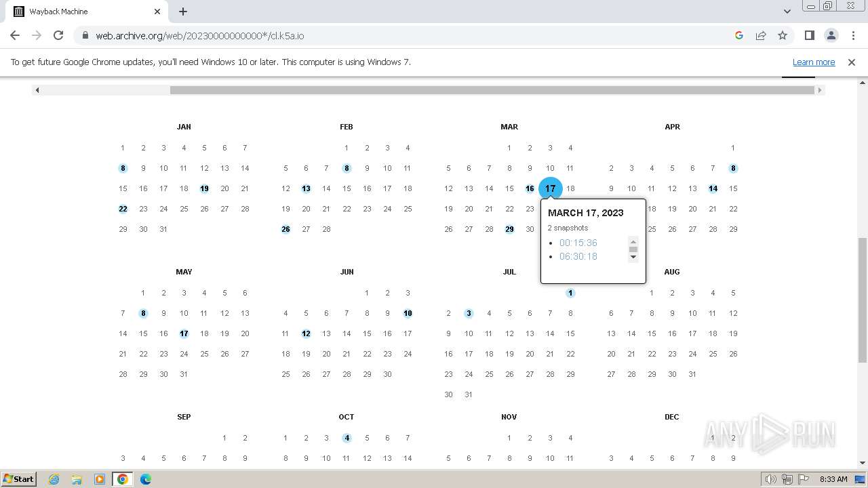Image resolution: width=868 pixels, height=488 pixels.
Task: Open the volume tray icon
Action: pos(770,479)
